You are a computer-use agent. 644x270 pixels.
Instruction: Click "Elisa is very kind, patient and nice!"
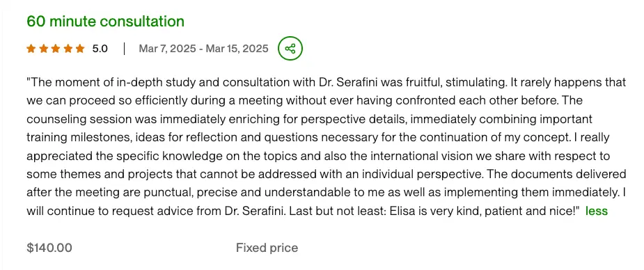tap(482, 212)
